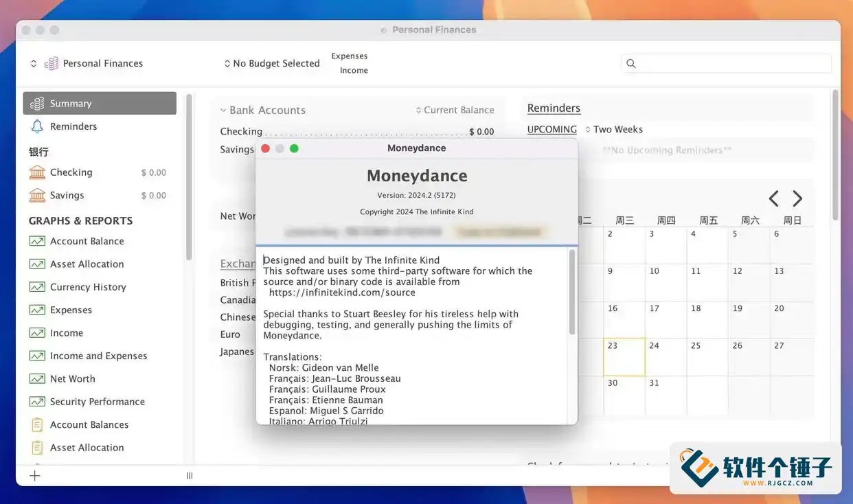Click the https://infinitekind.com/source text
The image size is (853, 504).
[342, 293]
